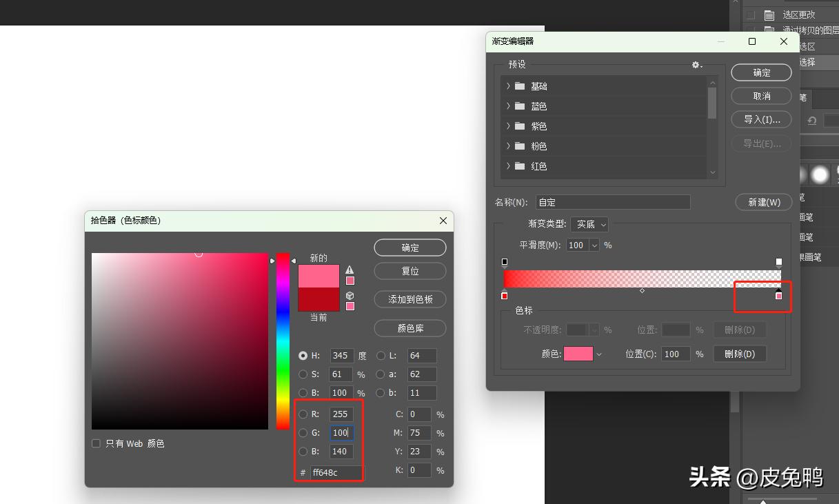The height and width of the screenshot is (504, 839).
Task: Click the folder icon of the 红色 preset group
Action: tap(520, 166)
